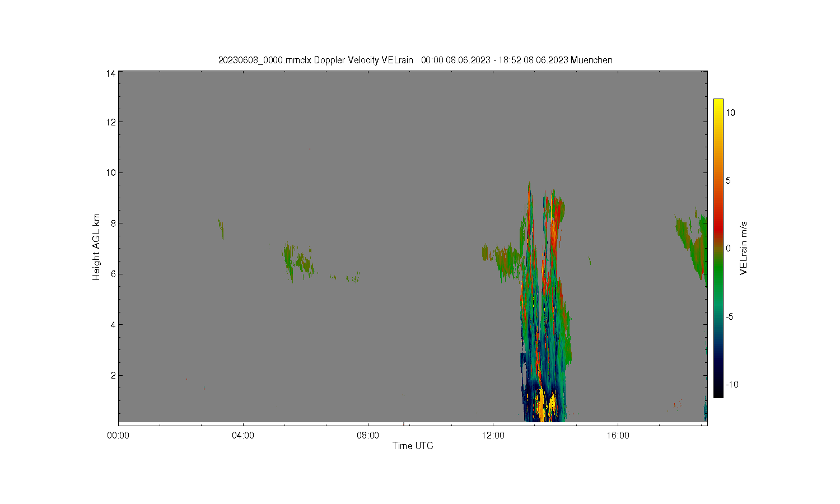
Task: Click the colorbar tick label -10
Action: tap(732, 385)
